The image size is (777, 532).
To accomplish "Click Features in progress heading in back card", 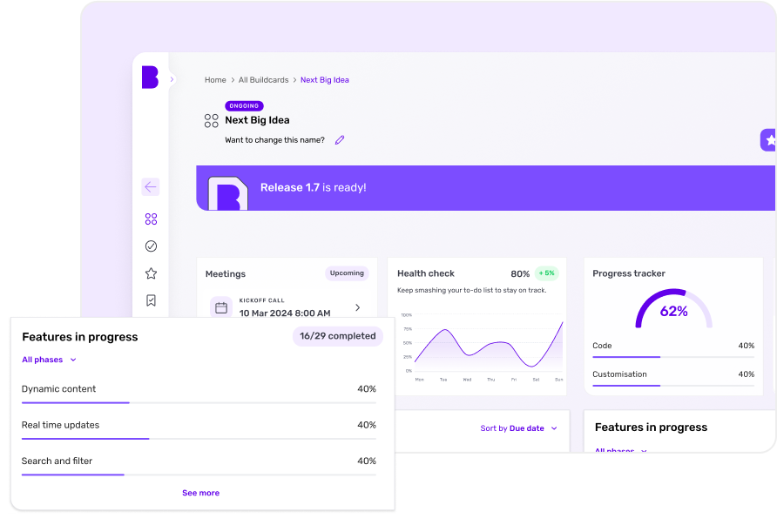I will [652, 428].
